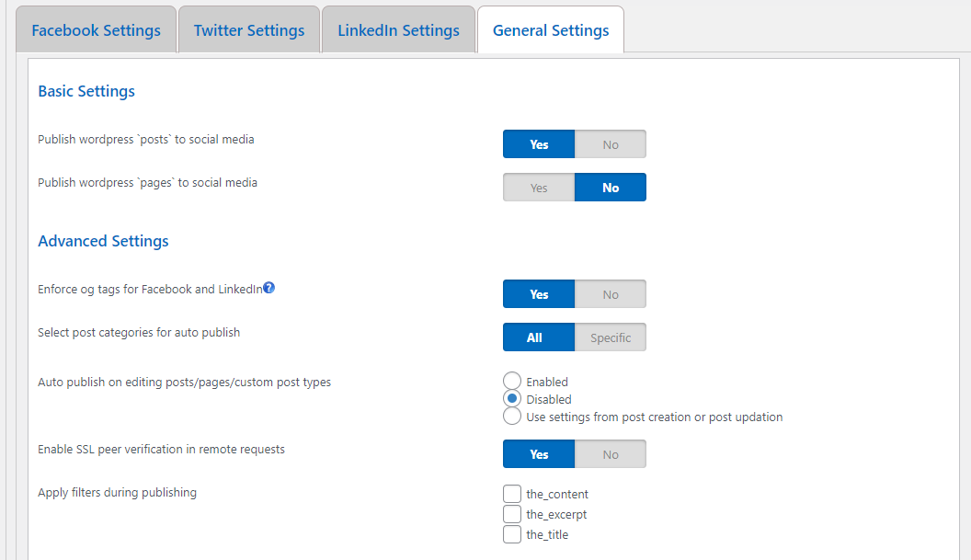Image resolution: width=971 pixels, height=560 pixels.
Task: Disable enforce og tags by clicking No
Action: pos(611,294)
